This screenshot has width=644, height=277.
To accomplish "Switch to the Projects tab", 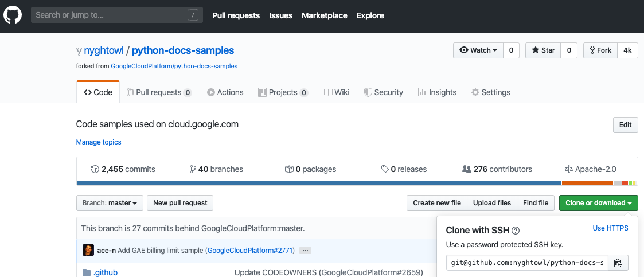I will (x=283, y=92).
